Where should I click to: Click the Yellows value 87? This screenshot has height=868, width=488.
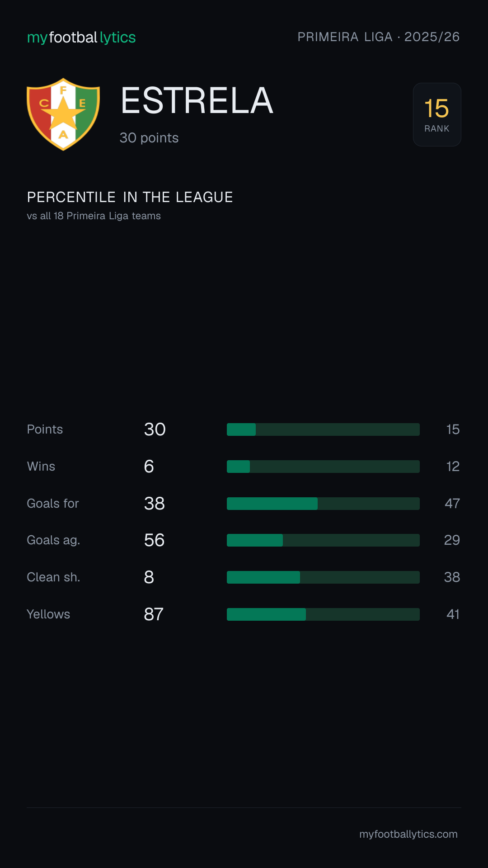[x=154, y=614]
